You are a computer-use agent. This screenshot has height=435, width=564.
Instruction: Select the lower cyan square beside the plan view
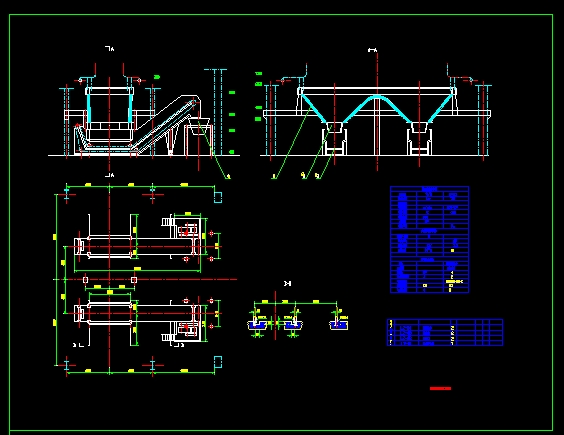(218, 362)
